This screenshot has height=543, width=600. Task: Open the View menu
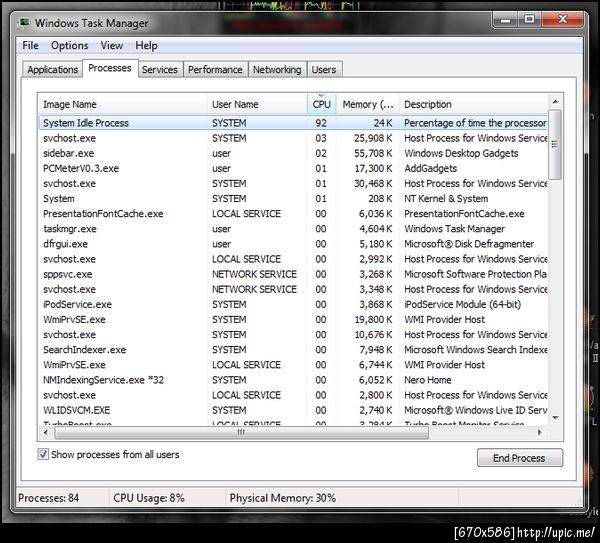(112, 46)
